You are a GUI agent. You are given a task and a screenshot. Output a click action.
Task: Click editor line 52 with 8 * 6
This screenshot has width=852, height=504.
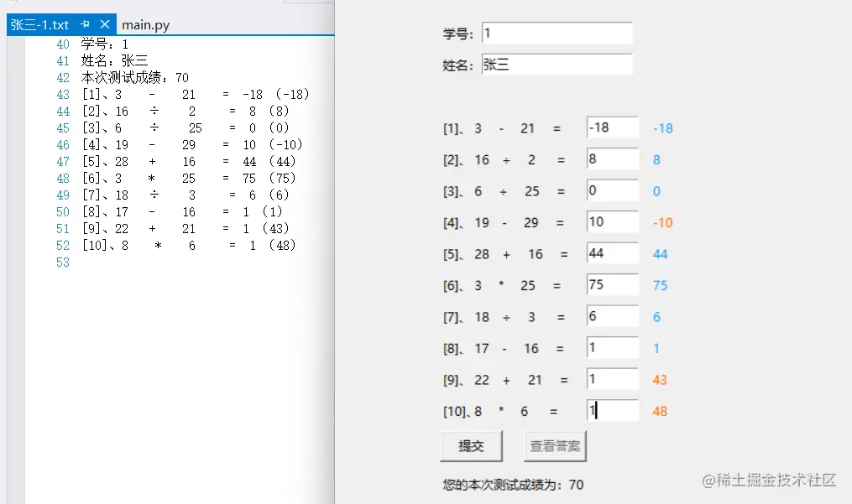[x=189, y=246]
